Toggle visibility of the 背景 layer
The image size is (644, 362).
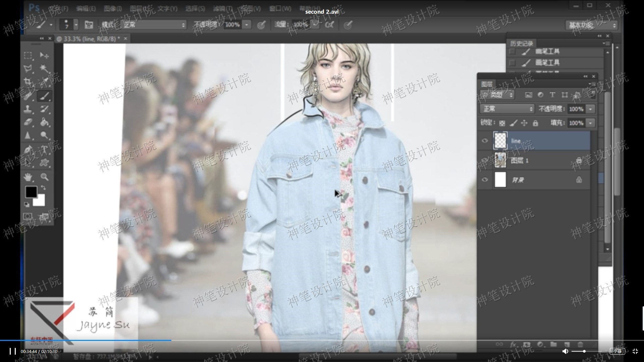point(485,180)
